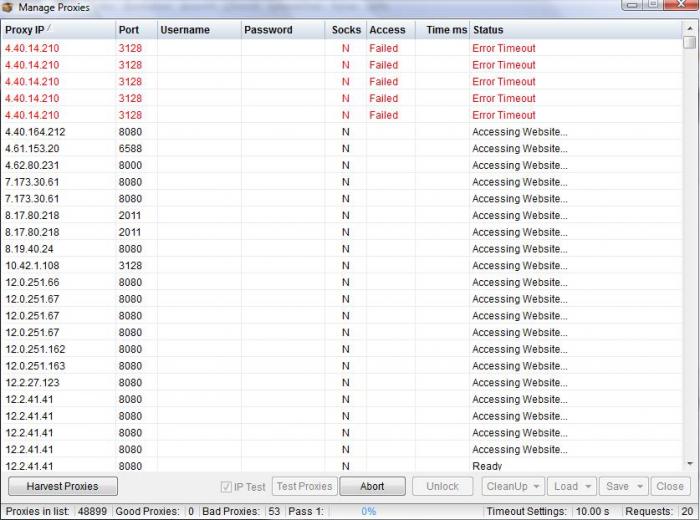Click the Timeout Settings value 10.00 s
Image resolution: width=700 pixels, height=520 pixels.
592,512
